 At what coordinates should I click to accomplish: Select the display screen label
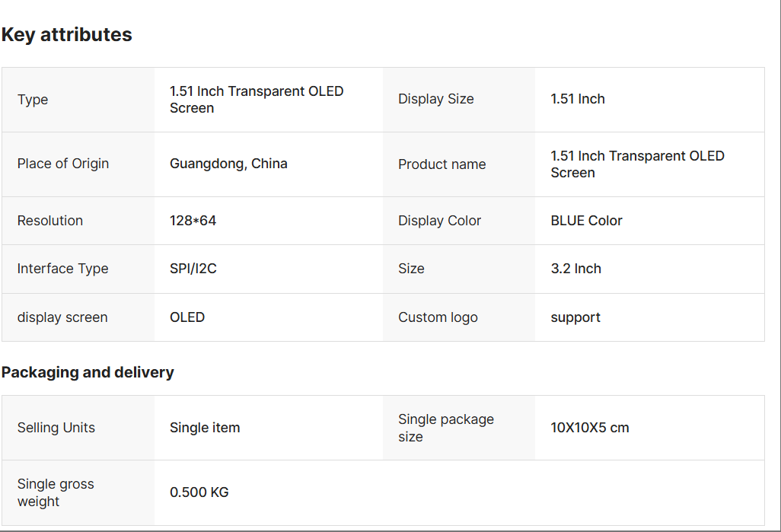click(x=62, y=317)
